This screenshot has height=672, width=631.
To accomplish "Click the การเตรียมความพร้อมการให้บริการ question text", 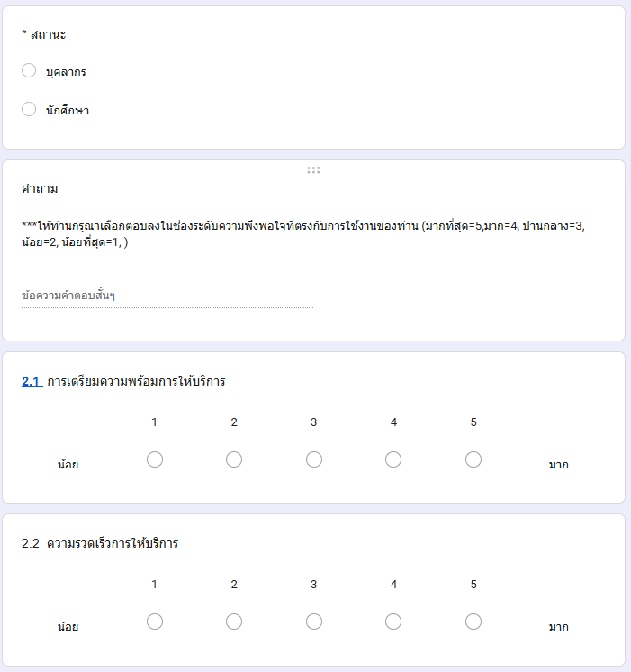I will point(136,381).
